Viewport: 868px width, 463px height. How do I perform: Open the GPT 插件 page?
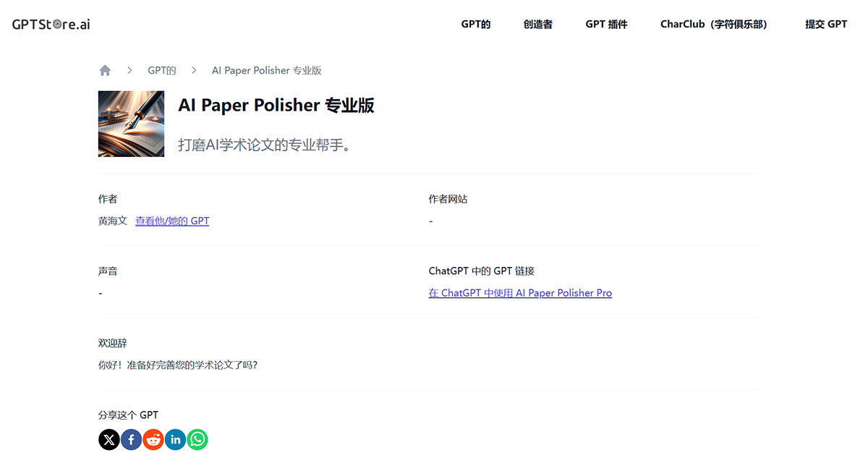pyautogui.click(x=606, y=24)
